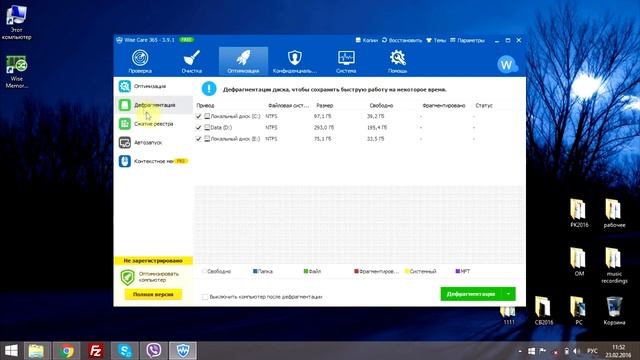
Task: Open the Конфиденциальность privacy tab
Action: point(294,61)
